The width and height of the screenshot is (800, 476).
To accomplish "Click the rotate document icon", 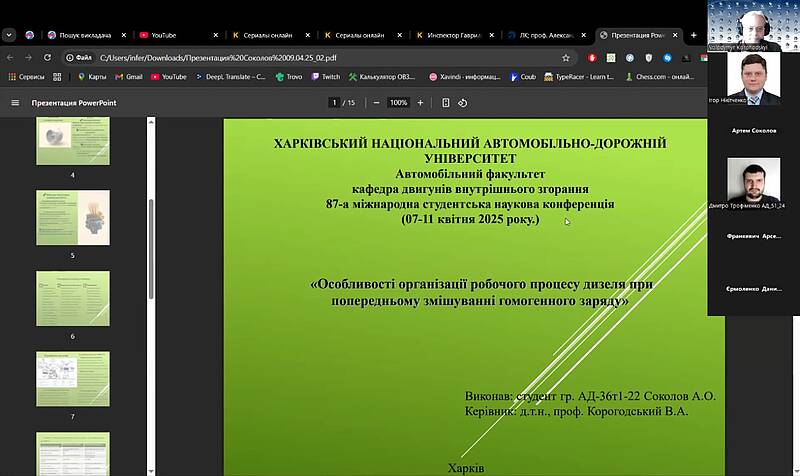I will (464, 103).
